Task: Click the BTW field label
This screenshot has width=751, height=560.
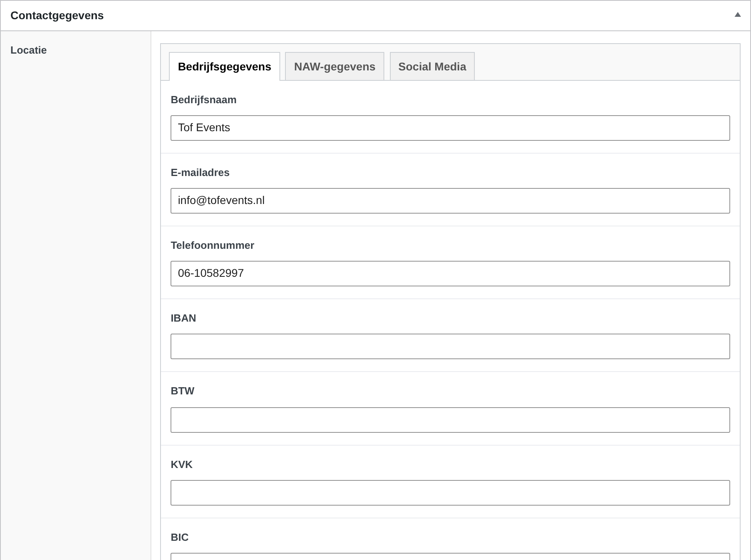Action: pos(182,391)
